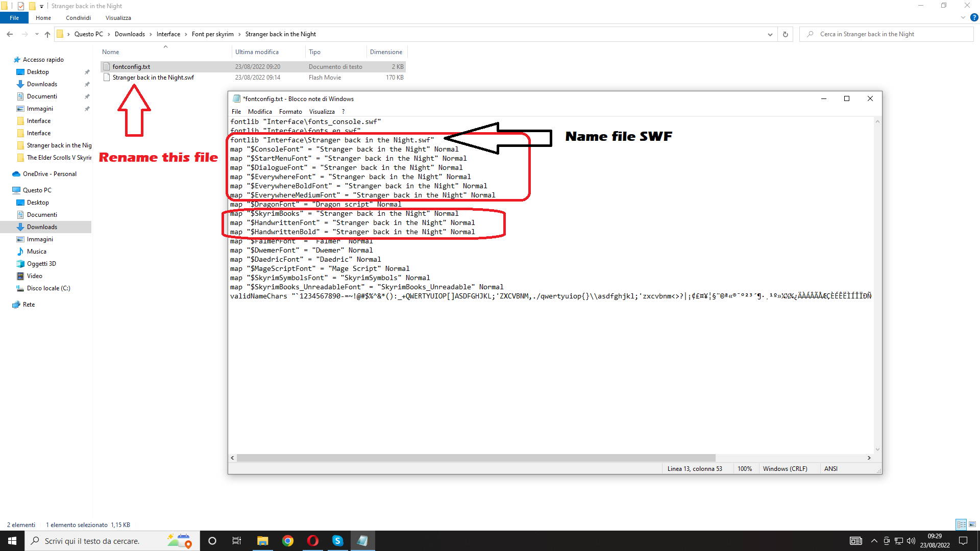Switch to Notepad taskbar button
Image resolution: width=980 pixels, height=551 pixels.
[363, 541]
